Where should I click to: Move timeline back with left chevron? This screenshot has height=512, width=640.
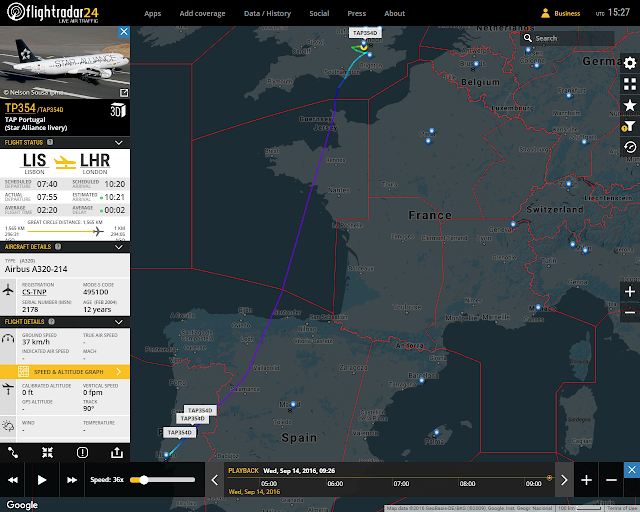pyautogui.click(x=215, y=480)
